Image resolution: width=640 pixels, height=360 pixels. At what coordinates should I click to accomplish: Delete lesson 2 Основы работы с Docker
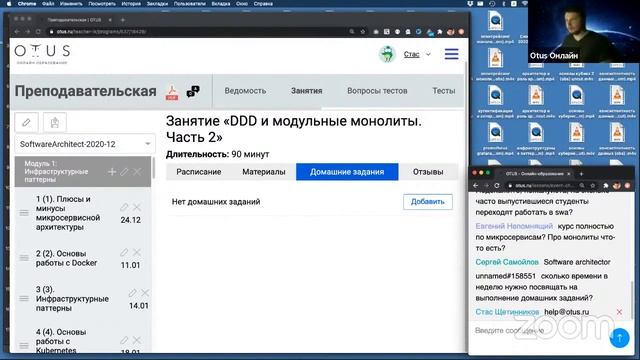137,253
